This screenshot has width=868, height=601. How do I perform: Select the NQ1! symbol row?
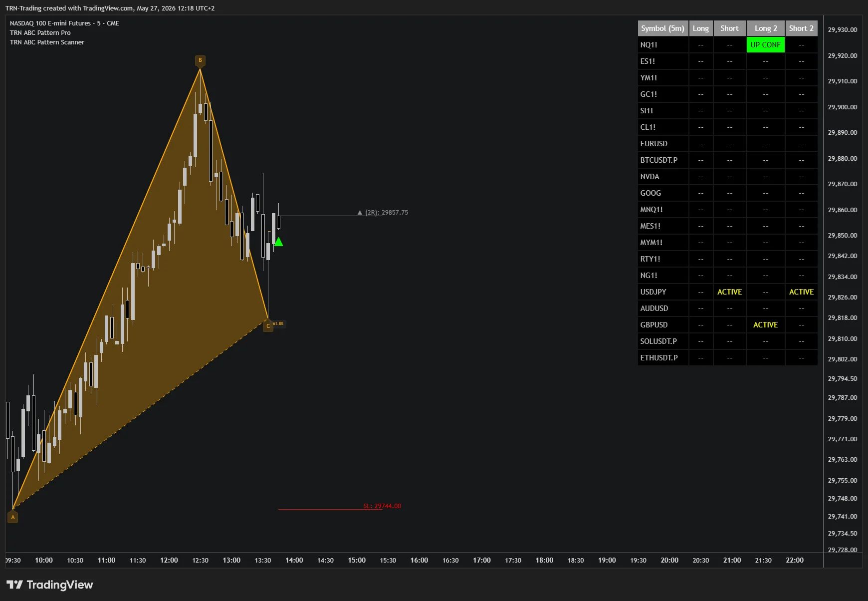click(727, 45)
